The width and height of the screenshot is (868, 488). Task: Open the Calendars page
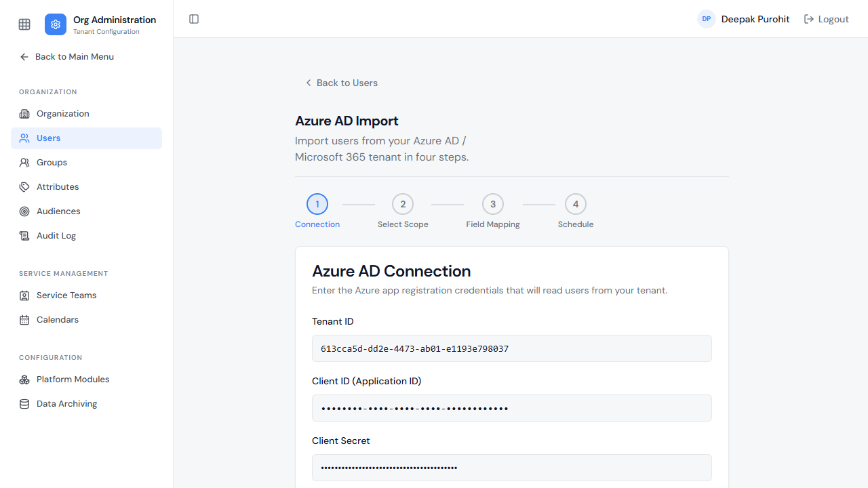(x=86, y=320)
